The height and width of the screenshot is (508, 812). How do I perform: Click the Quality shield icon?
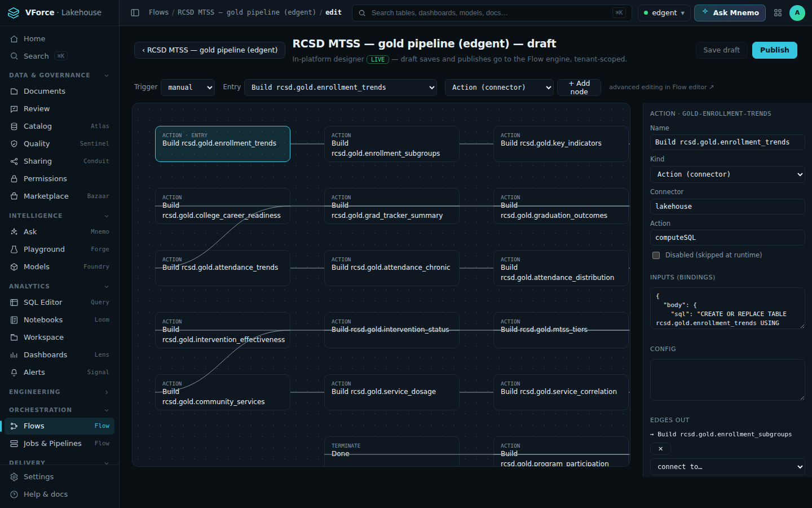[x=14, y=144]
